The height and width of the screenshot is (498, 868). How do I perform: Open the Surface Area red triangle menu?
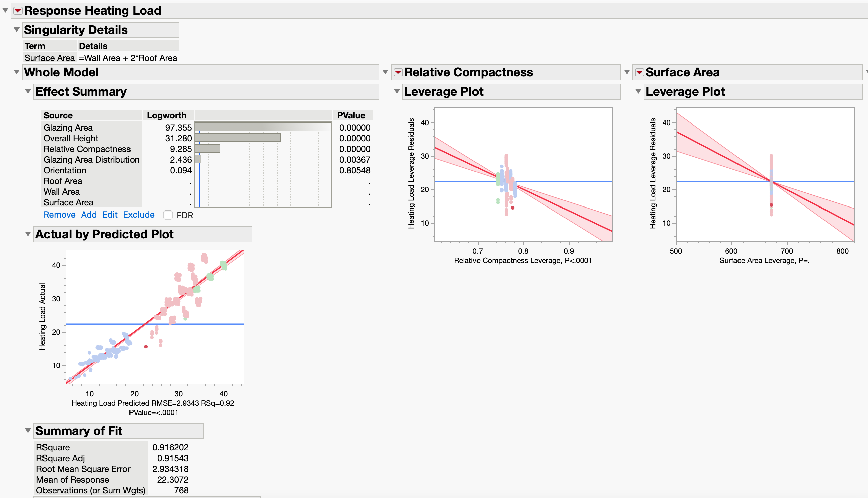tap(640, 72)
